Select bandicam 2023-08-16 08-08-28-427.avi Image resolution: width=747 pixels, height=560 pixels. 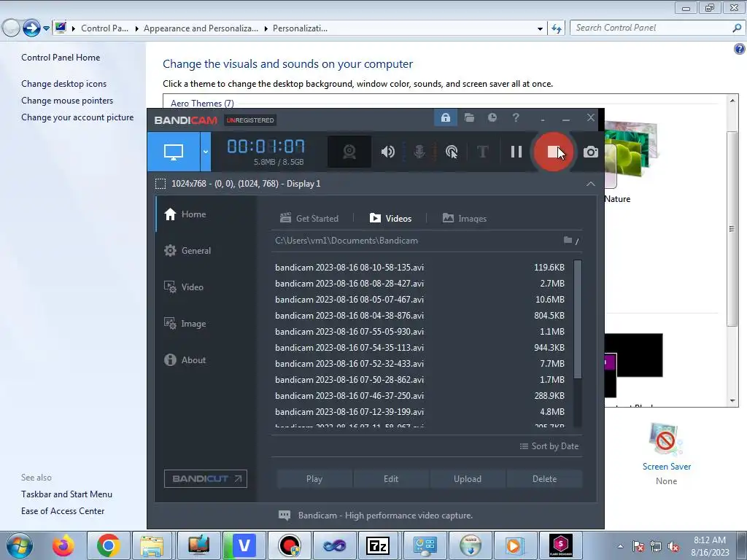tap(419, 284)
